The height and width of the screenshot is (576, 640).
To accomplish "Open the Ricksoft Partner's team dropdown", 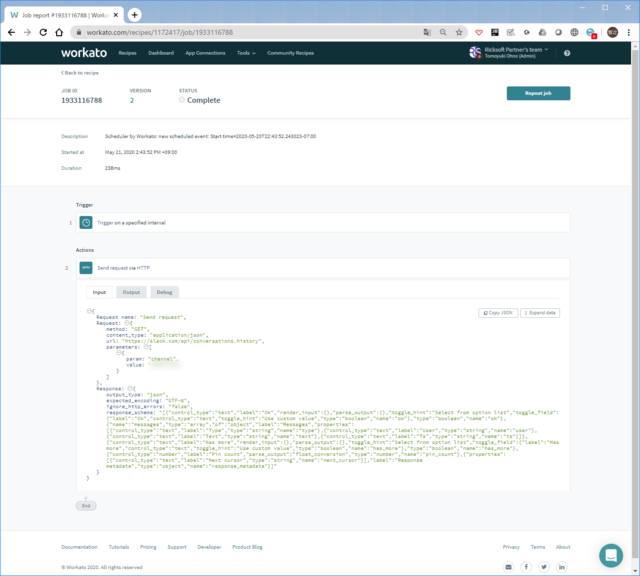I will tap(516, 49).
